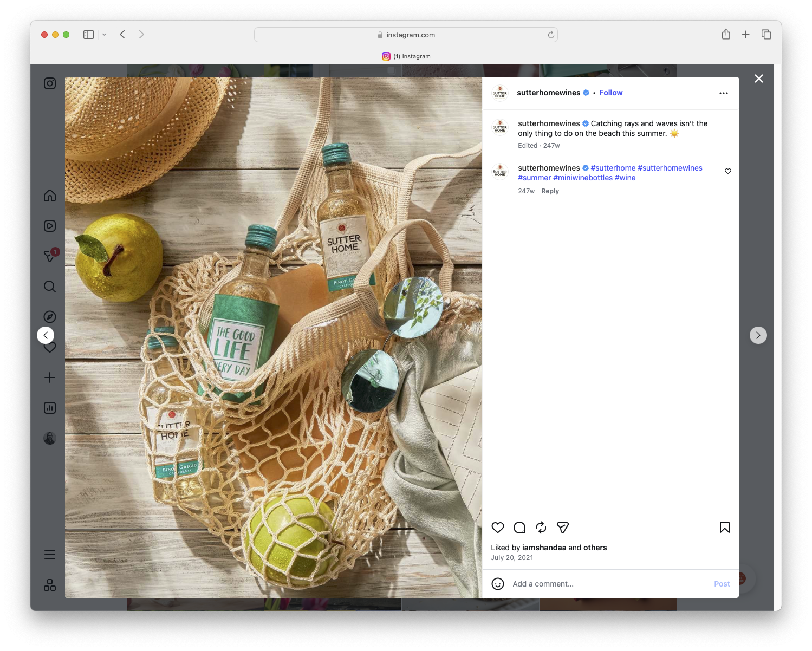Open More hamburger menu in sidebar
This screenshot has width=812, height=651.
50,555
